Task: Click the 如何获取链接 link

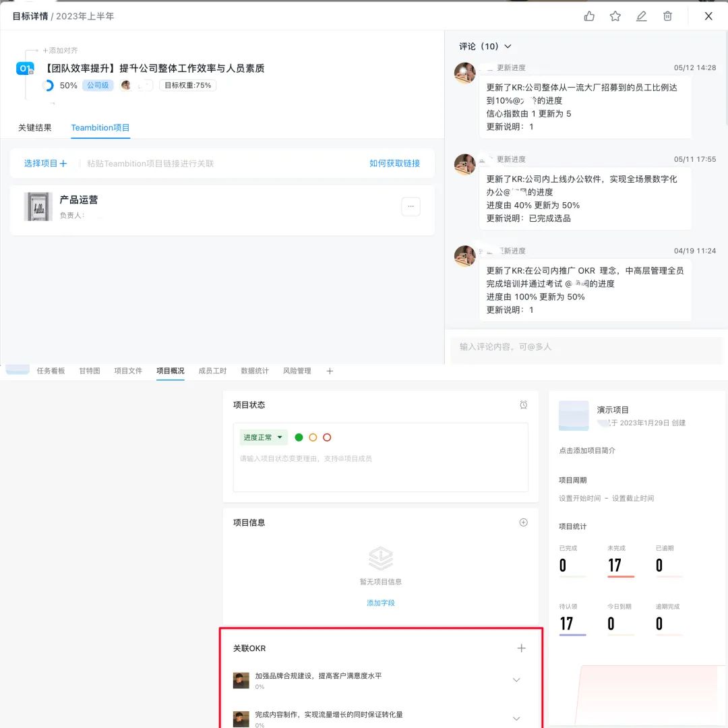Action: click(x=395, y=162)
